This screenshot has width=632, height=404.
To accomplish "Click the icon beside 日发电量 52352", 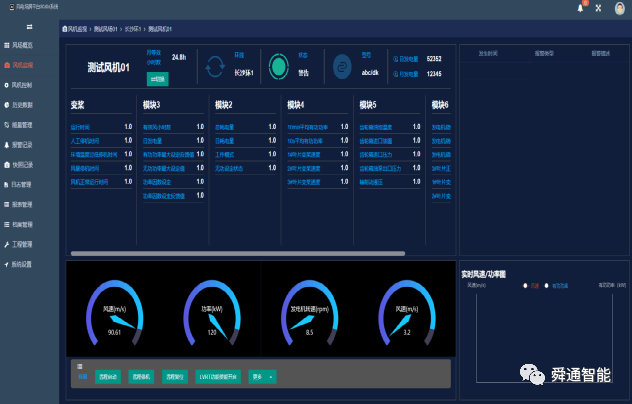I will click(395, 59).
